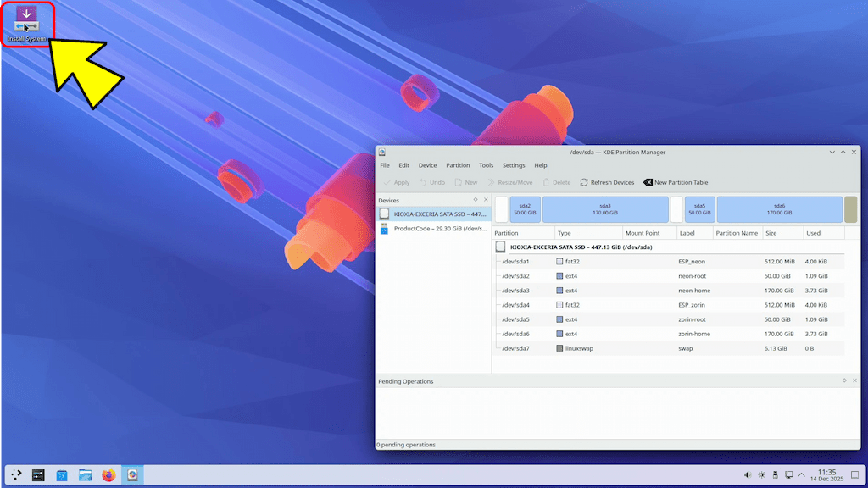Viewport: 868px width, 488px height.
Task: Close the Pending Operations panel
Action: click(x=853, y=381)
